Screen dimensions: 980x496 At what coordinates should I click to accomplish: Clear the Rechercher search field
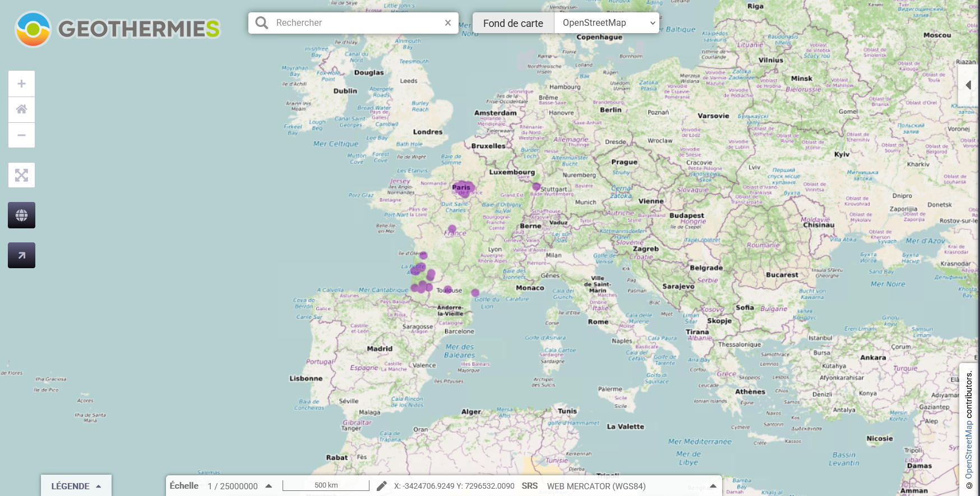click(x=447, y=23)
